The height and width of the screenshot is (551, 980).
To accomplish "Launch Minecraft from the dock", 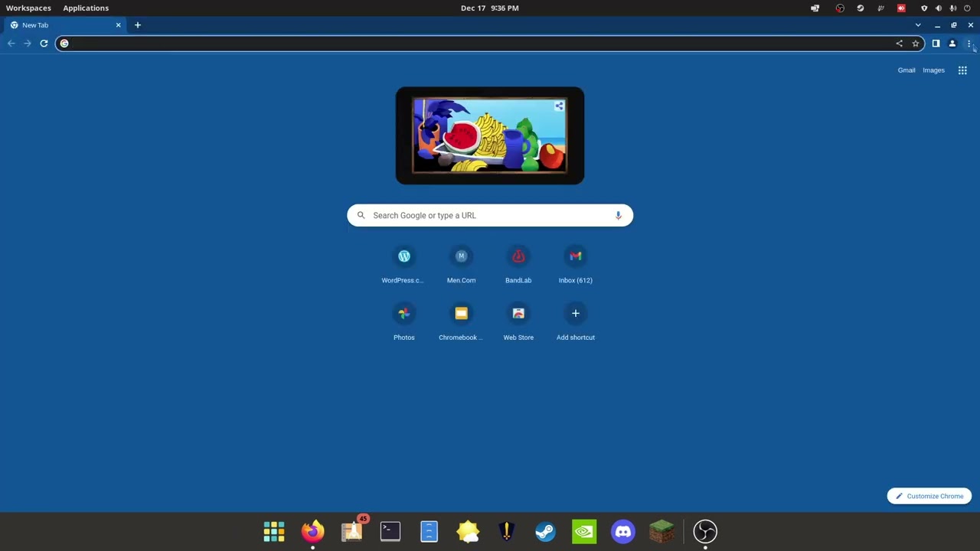I will [661, 531].
